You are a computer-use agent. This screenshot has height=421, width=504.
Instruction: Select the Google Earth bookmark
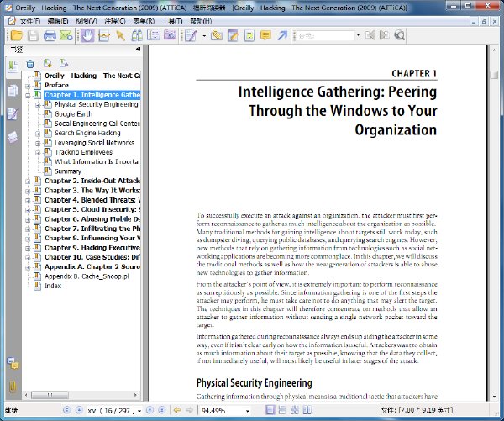[x=73, y=113]
